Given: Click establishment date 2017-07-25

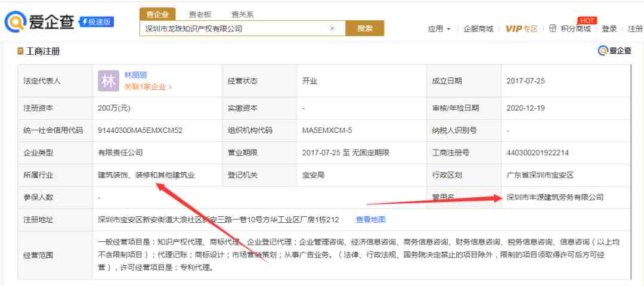Looking at the screenshot, I should point(526,81).
